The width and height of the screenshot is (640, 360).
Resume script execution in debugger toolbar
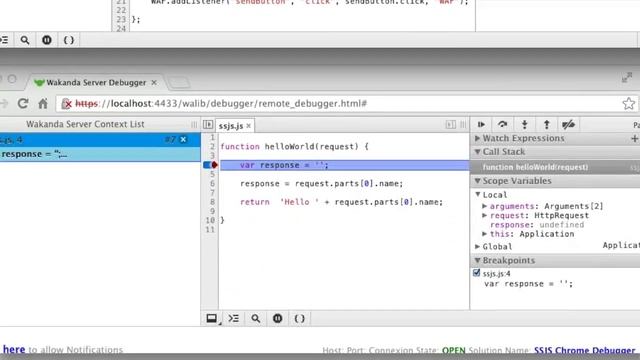(x=481, y=124)
